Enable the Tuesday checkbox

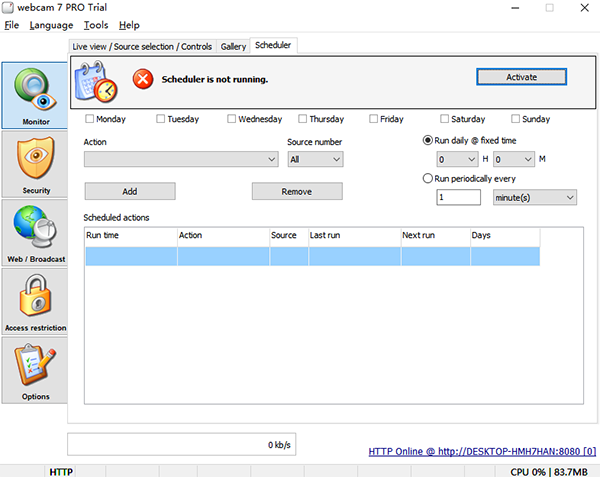[x=161, y=119]
